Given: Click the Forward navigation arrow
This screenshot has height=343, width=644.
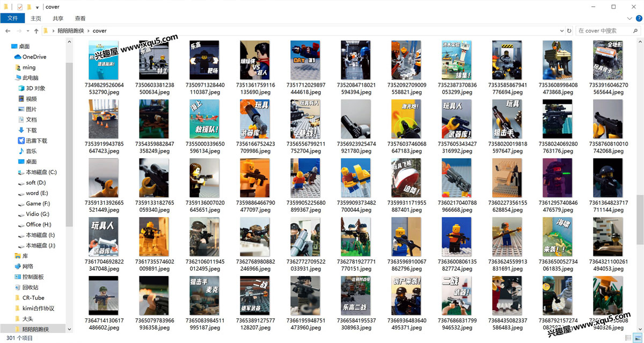Looking at the screenshot, I should 19,31.
